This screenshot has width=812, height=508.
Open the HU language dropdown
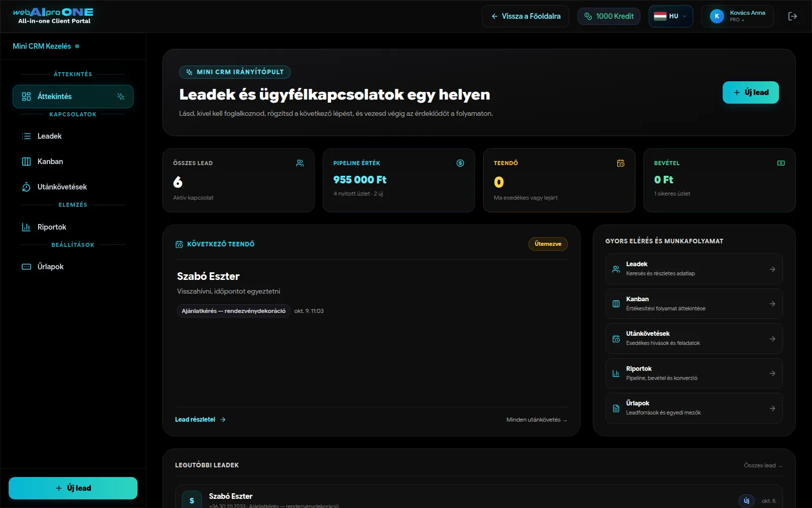[670, 16]
